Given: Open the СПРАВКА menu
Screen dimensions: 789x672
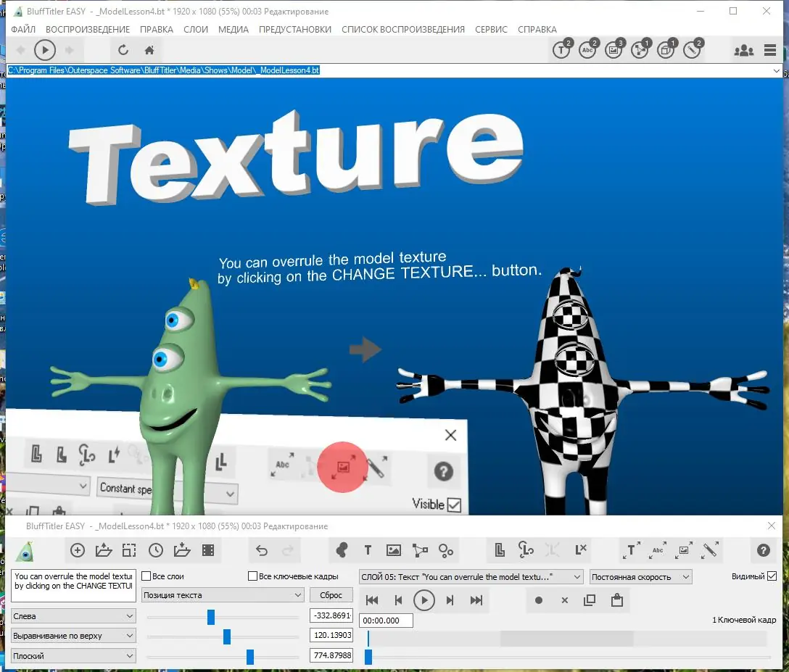Looking at the screenshot, I should [537, 29].
